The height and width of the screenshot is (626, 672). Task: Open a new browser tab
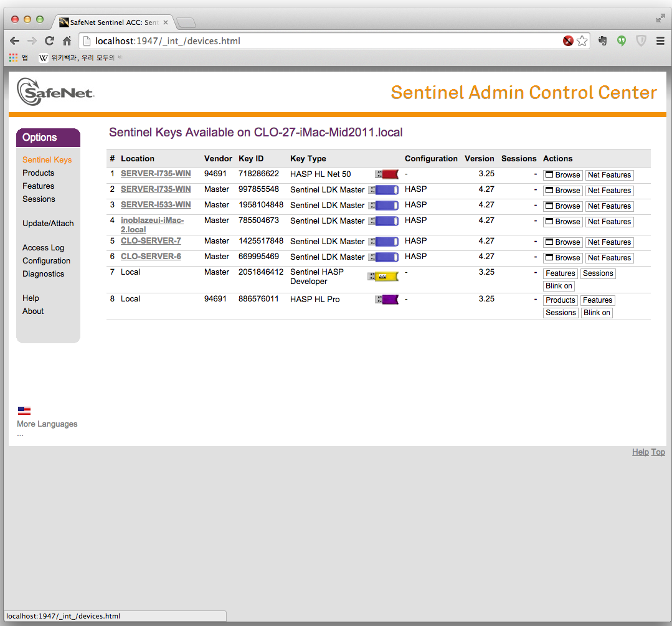point(186,22)
